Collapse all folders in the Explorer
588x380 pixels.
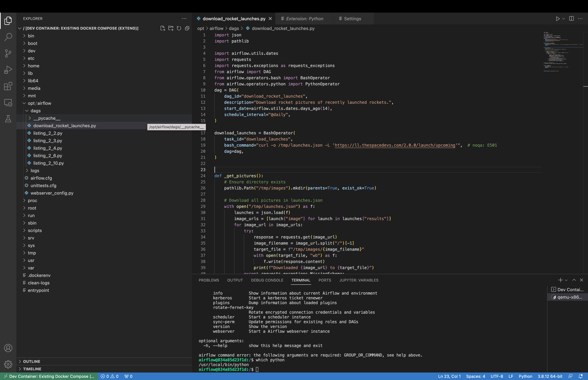click(187, 28)
